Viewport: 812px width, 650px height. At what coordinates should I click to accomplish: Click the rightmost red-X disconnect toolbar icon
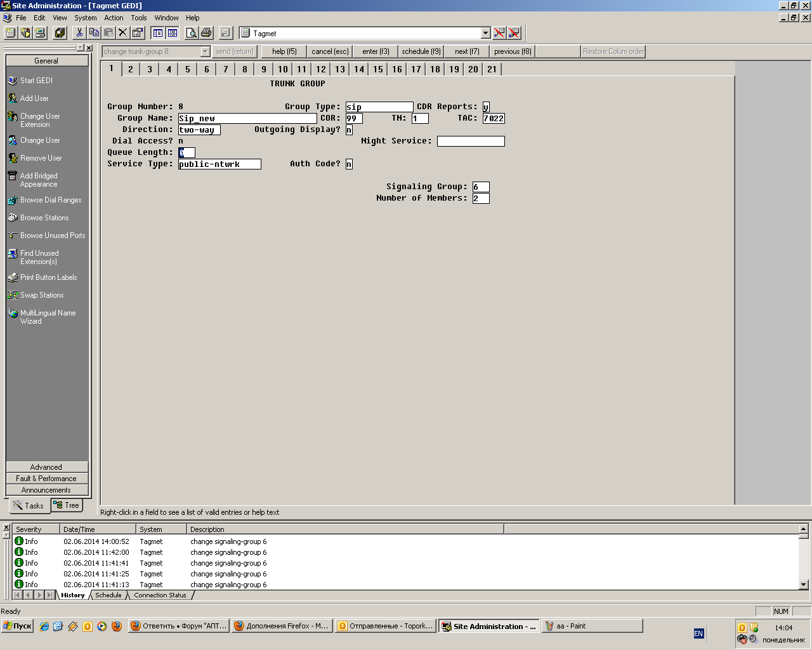pos(514,33)
